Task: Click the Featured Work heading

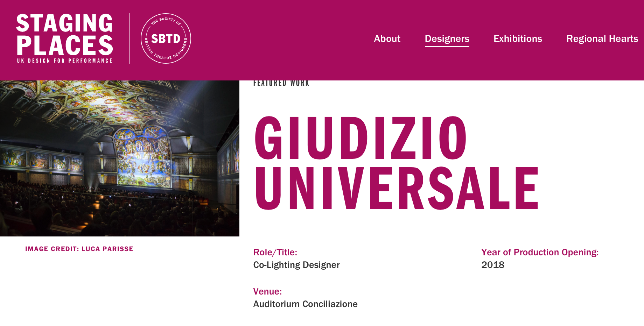Action: (281, 84)
